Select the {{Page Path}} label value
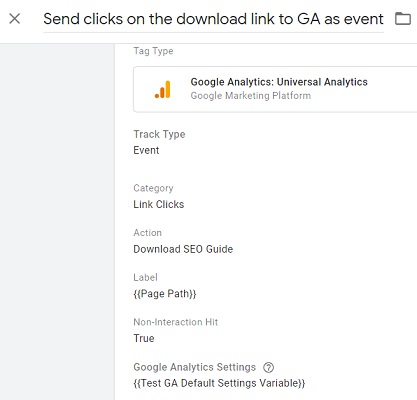417x400 pixels. coord(165,294)
